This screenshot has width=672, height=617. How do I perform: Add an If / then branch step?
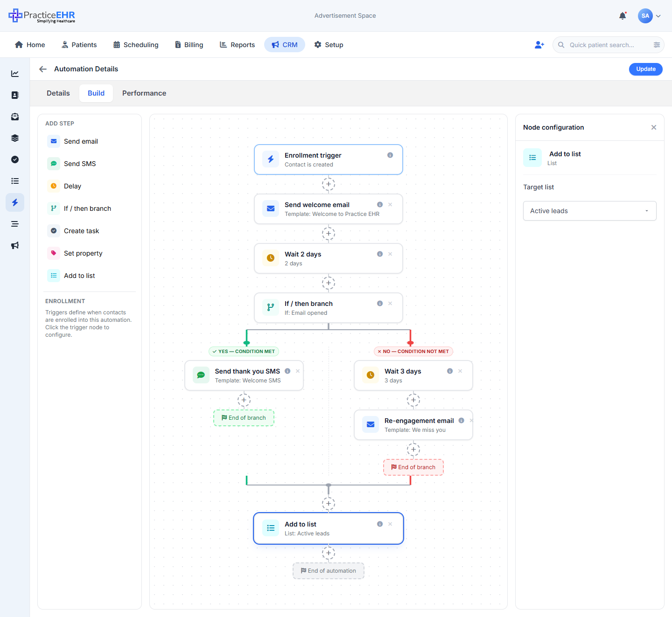coord(90,208)
